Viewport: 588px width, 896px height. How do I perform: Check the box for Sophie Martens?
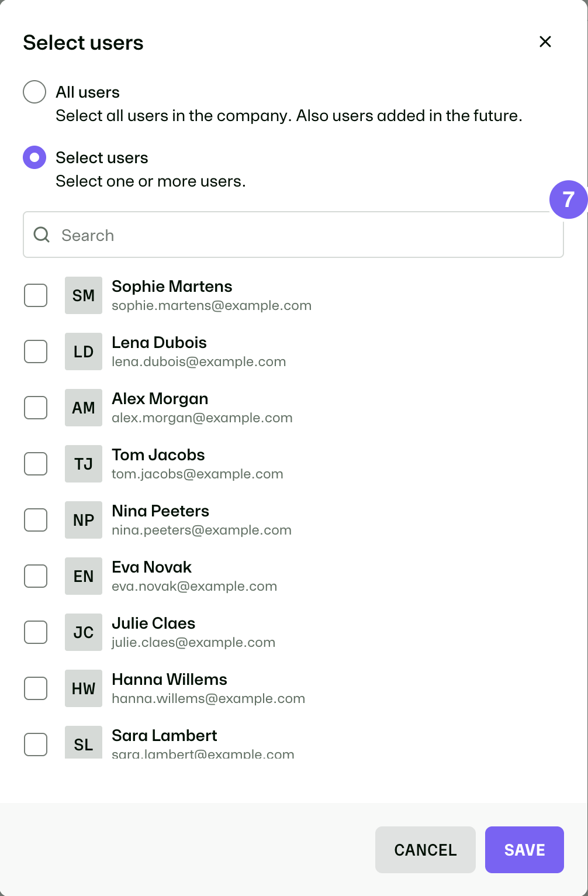[36, 295]
